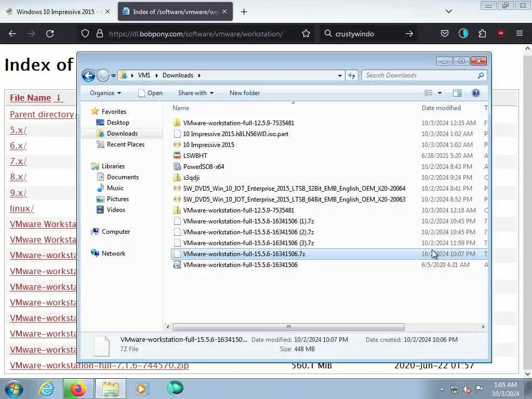Select Recent Places in Favorites
Viewport: 532px width, 399px height.
click(x=121, y=144)
